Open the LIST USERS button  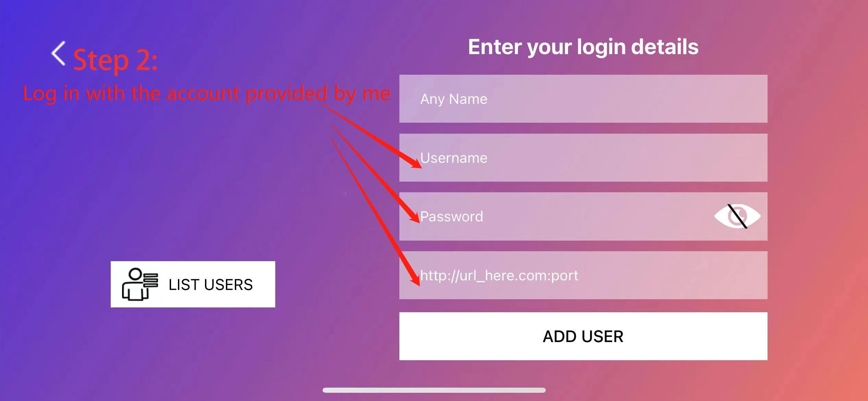(x=193, y=284)
